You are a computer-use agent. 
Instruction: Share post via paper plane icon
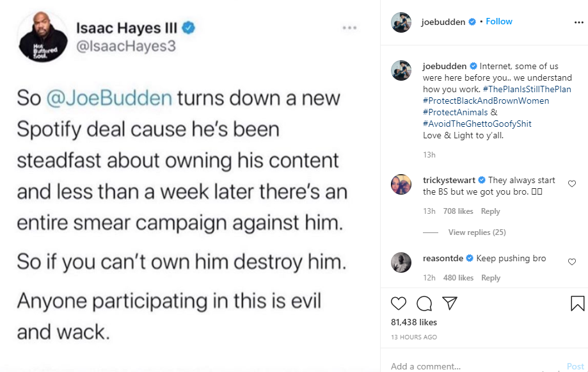click(450, 303)
